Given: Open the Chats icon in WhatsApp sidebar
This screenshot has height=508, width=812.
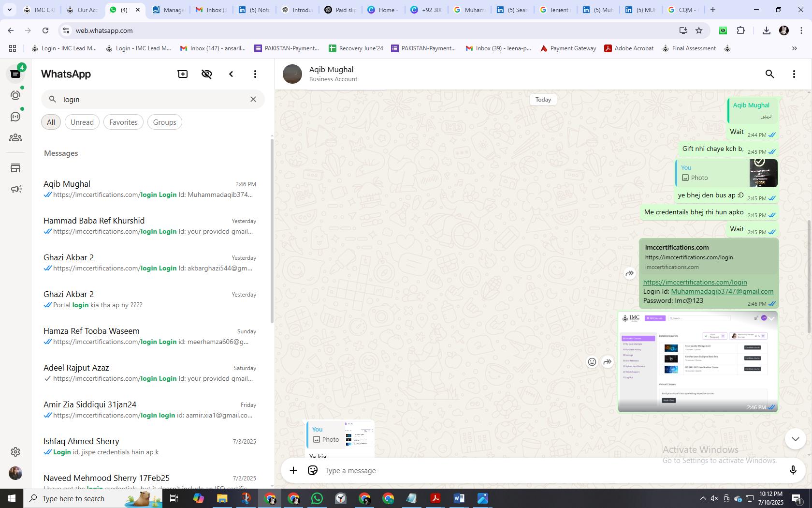Looking at the screenshot, I should 15,74.
